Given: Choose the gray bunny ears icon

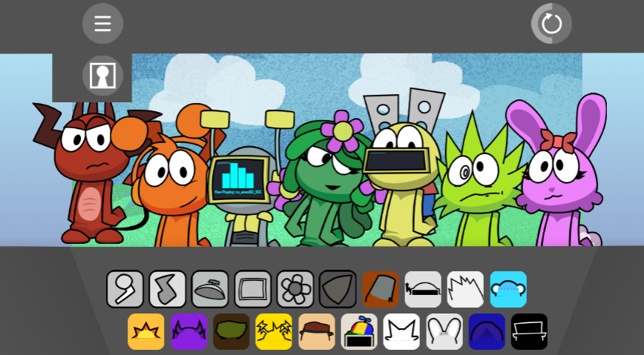Looking at the screenshot, I should pyautogui.click(x=444, y=331).
